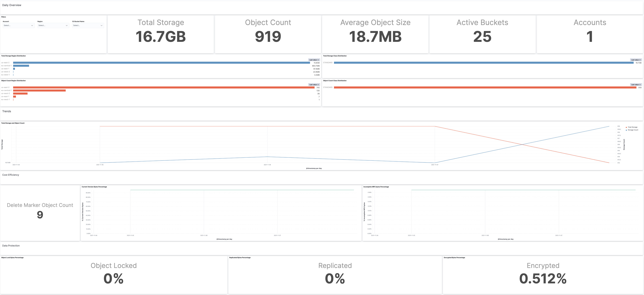
Task: Open the Region filter dropdown
Action: [53, 26]
